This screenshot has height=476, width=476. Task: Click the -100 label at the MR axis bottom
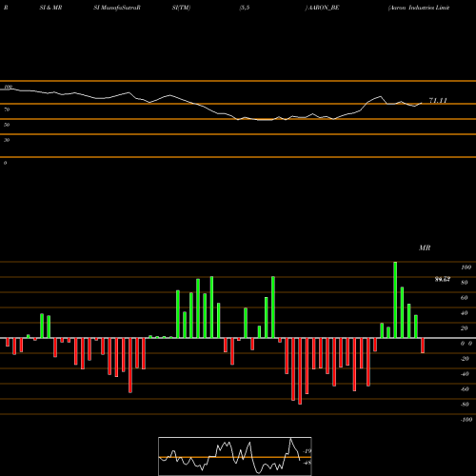tap(466, 420)
